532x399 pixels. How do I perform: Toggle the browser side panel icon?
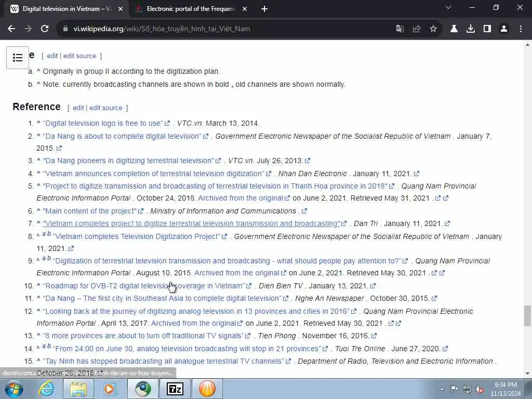click(x=487, y=29)
